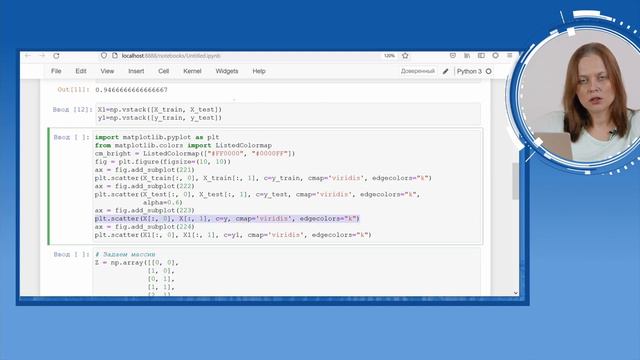
Task: Click the plt.figure figsize line
Action: click(162, 162)
